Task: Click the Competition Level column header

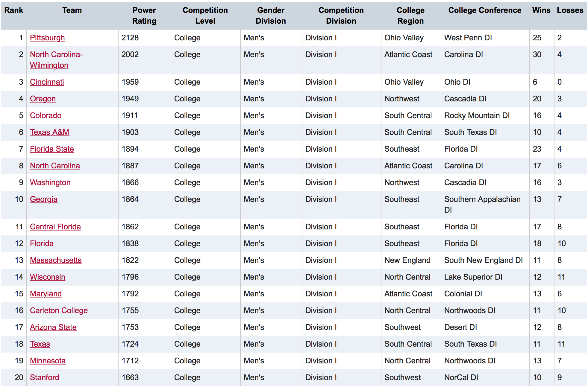Action: click(205, 16)
